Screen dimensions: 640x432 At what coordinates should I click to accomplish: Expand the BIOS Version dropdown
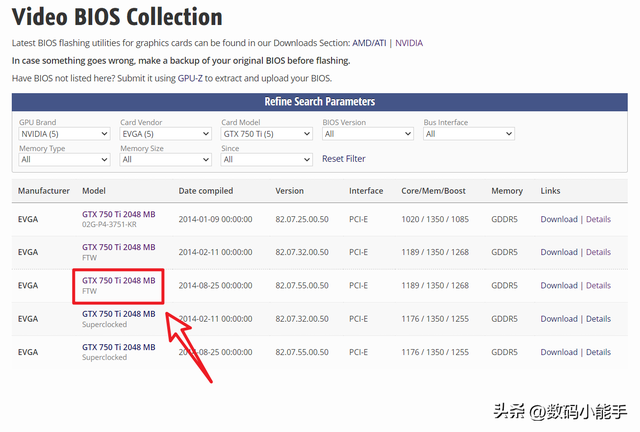[367, 134]
